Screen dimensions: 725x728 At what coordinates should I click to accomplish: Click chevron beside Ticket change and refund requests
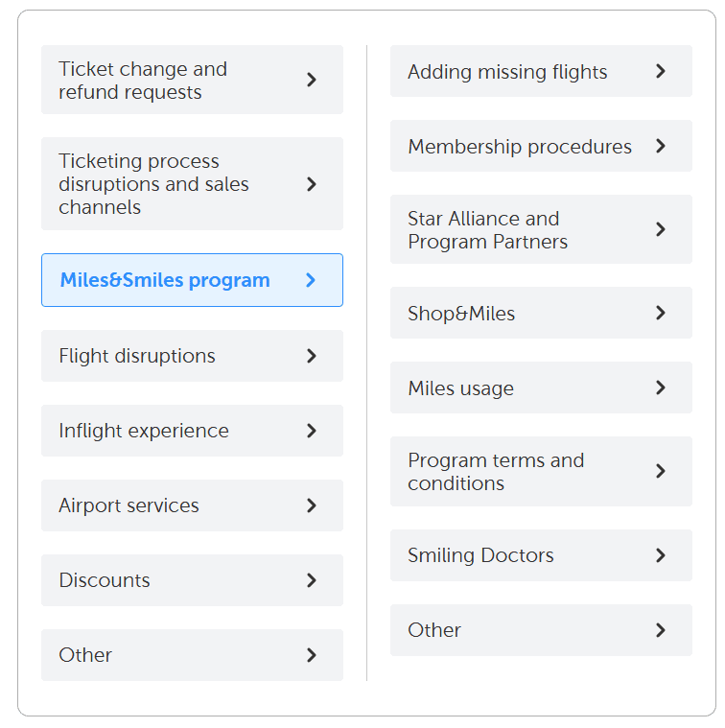[x=312, y=80]
